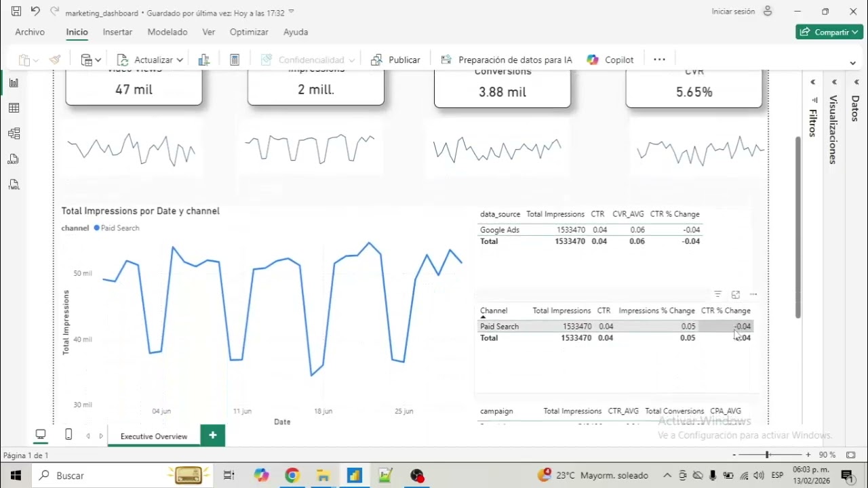Click the 5.65% CVR card value
The height and width of the screenshot is (488, 868).
[694, 92]
